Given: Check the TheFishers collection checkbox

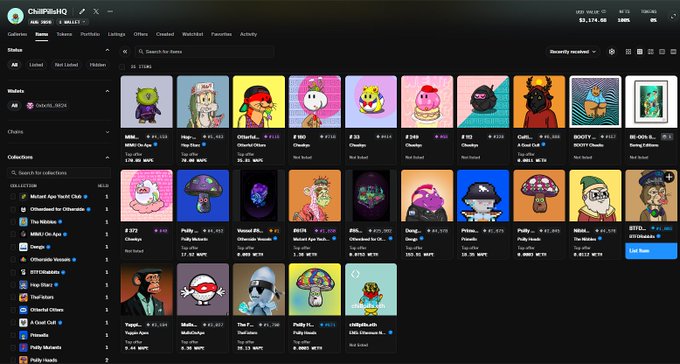Looking at the screenshot, I should click(13, 297).
